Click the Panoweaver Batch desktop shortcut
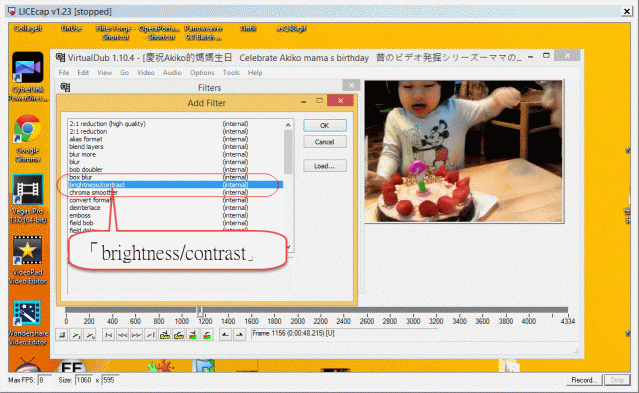The width and height of the screenshot is (639, 393). click(x=203, y=33)
